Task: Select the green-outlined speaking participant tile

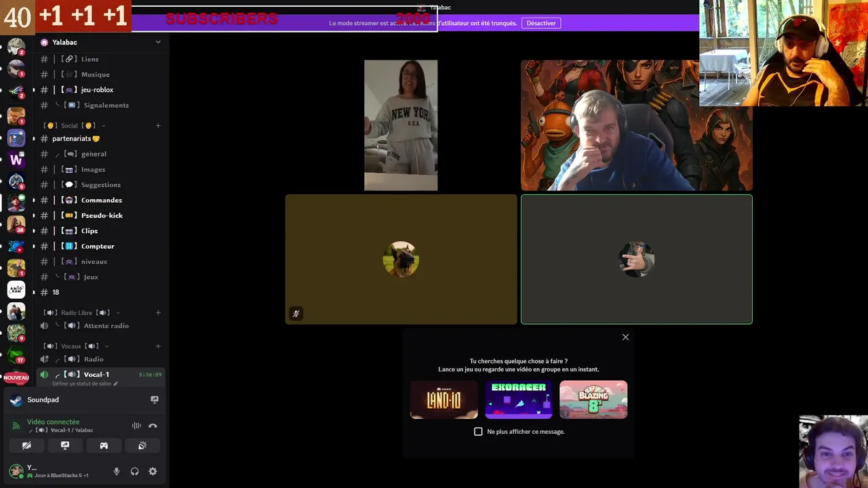Action: tap(637, 260)
